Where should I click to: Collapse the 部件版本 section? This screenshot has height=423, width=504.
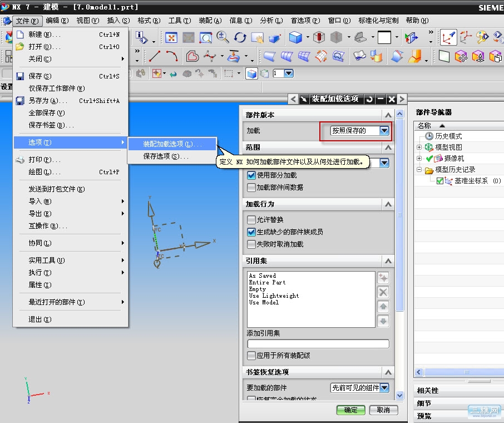388,115
